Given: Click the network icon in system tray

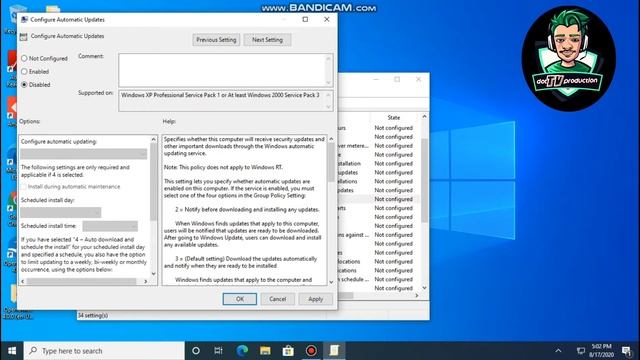Looking at the screenshot, I should tap(580, 351).
